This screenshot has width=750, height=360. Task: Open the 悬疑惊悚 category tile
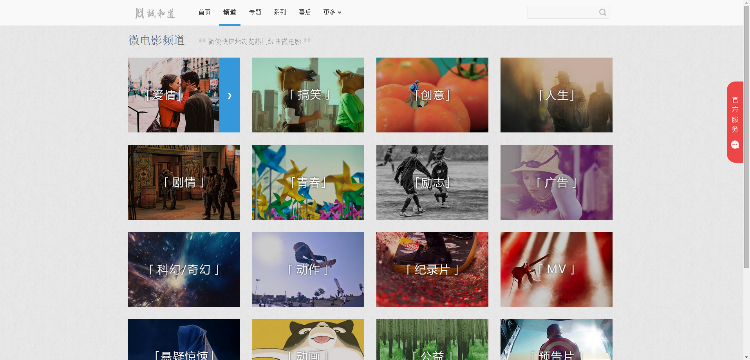point(184,340)
